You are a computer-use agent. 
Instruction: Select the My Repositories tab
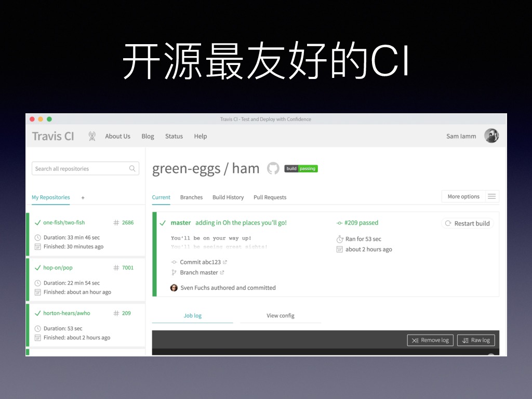tap(50, 197)
